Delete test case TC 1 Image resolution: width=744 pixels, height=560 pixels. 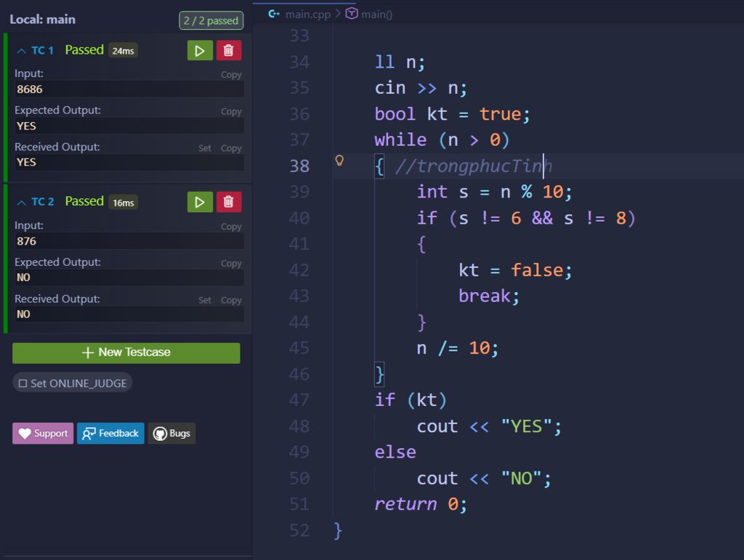229,50
